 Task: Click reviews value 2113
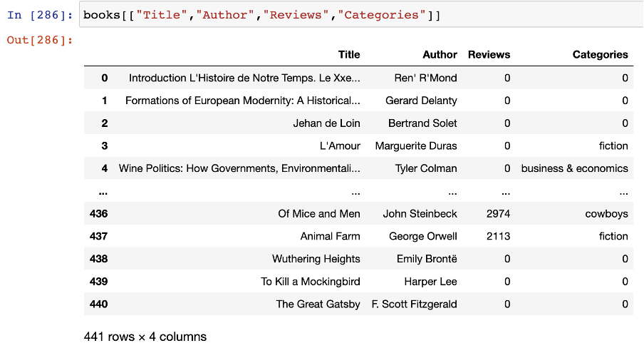pyautogui.click(x=498, y=236)
